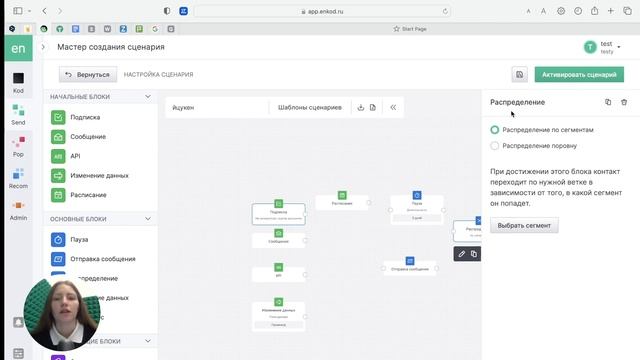
Task: Open the Kod section in left rail
Action: [x=18, y=83]
